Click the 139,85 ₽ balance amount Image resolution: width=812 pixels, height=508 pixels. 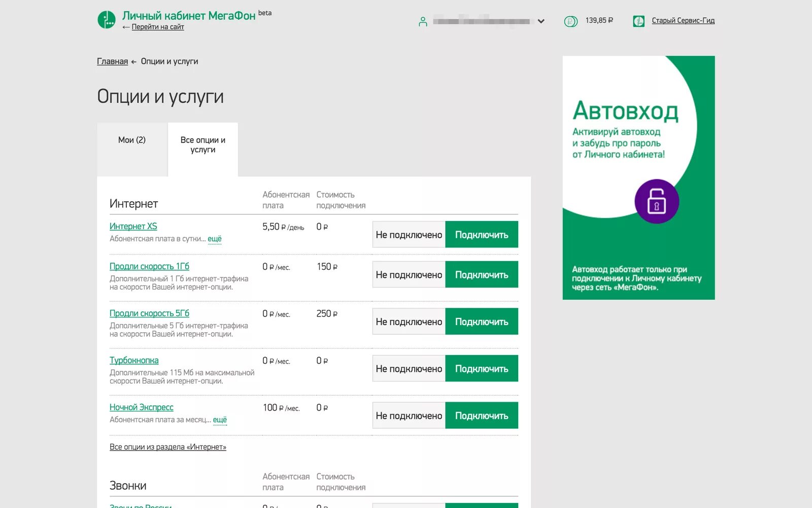pyautogui.click(x=599, y=20)
